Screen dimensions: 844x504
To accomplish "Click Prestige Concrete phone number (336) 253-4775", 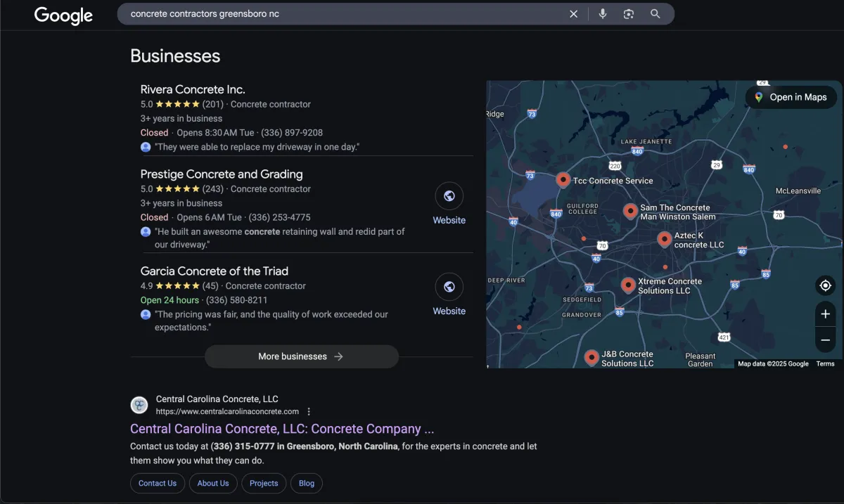I will [x=279, y=218].
